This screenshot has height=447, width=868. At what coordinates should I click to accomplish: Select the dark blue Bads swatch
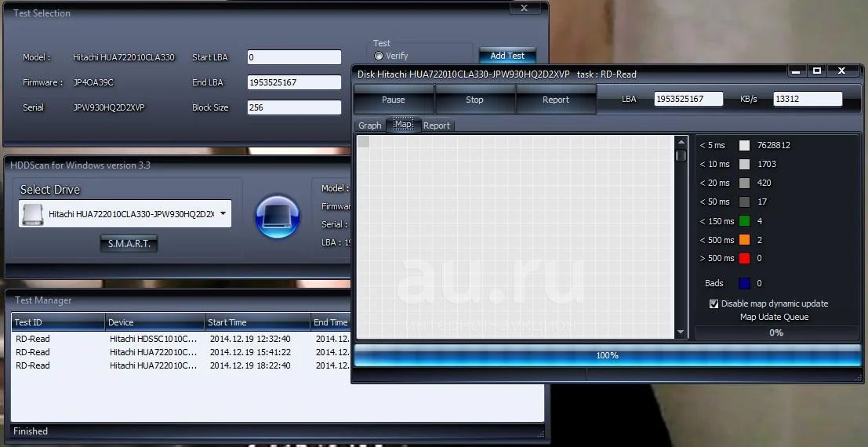coord(745,284)
